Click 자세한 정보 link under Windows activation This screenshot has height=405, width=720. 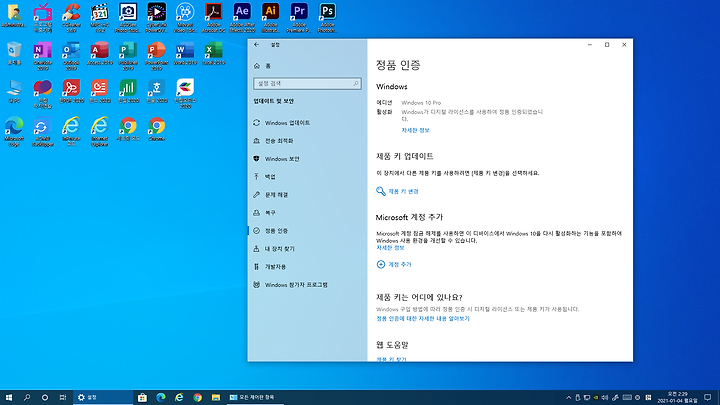click(x=415, y=130)
